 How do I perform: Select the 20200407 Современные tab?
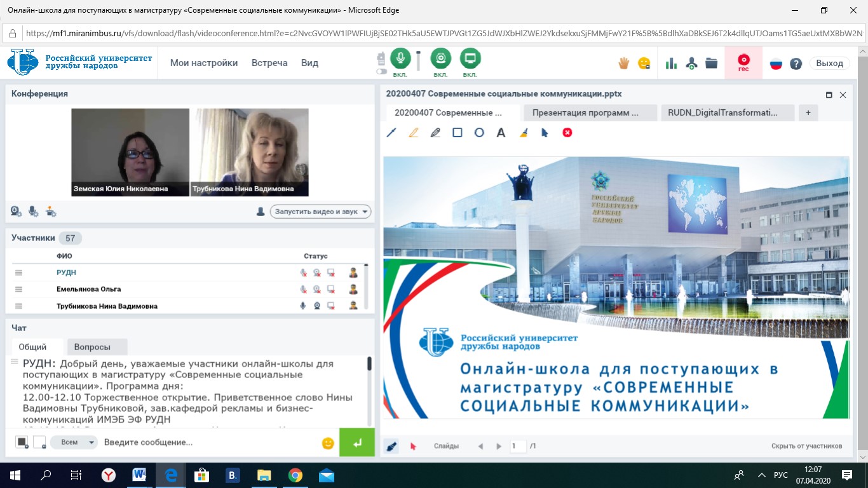(x=453, y=112)
